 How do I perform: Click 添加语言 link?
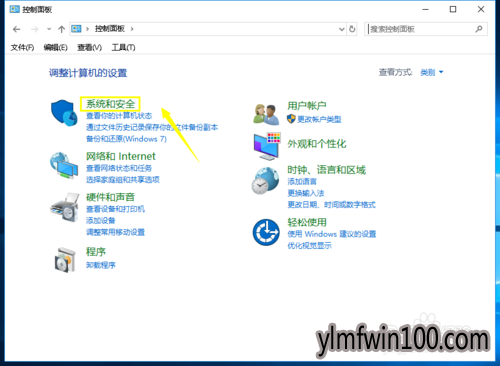coord(302,182)
